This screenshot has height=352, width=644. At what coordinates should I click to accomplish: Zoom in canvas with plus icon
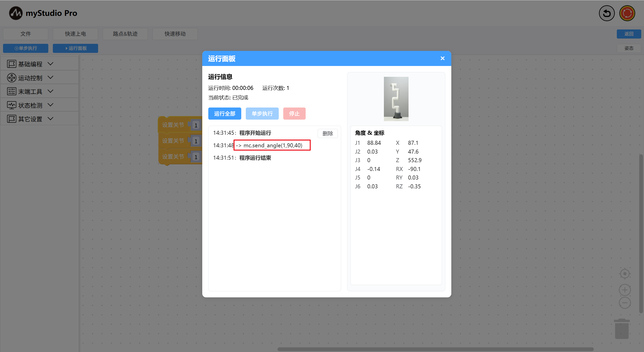[625, 290]
